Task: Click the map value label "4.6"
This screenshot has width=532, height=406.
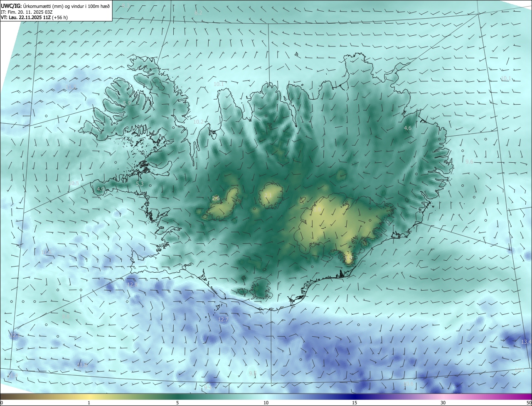Action: click(407, 128)
